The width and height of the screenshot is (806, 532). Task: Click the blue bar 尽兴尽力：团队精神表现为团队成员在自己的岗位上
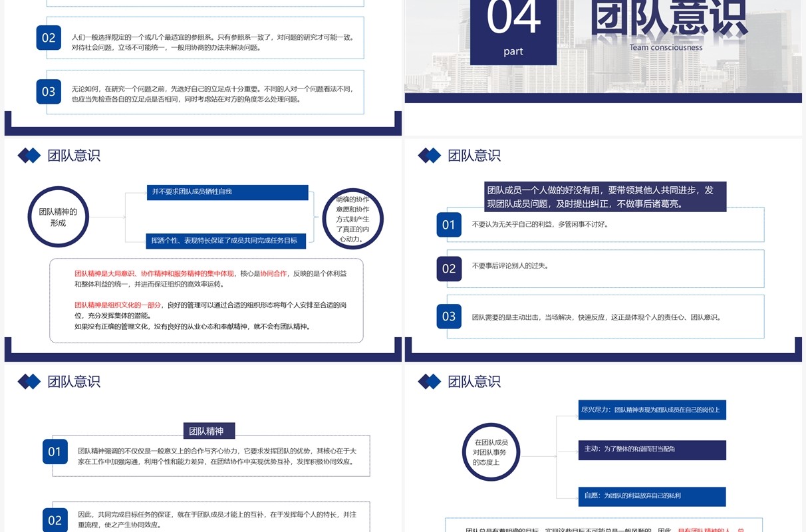pyautogui.click(x=652, y=410)
